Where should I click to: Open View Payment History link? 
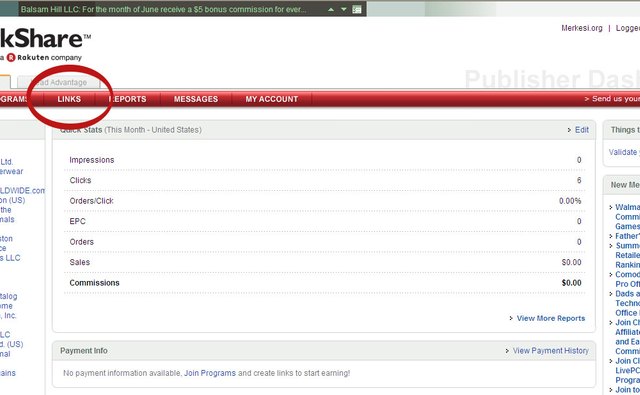click(x=551, y=351)
